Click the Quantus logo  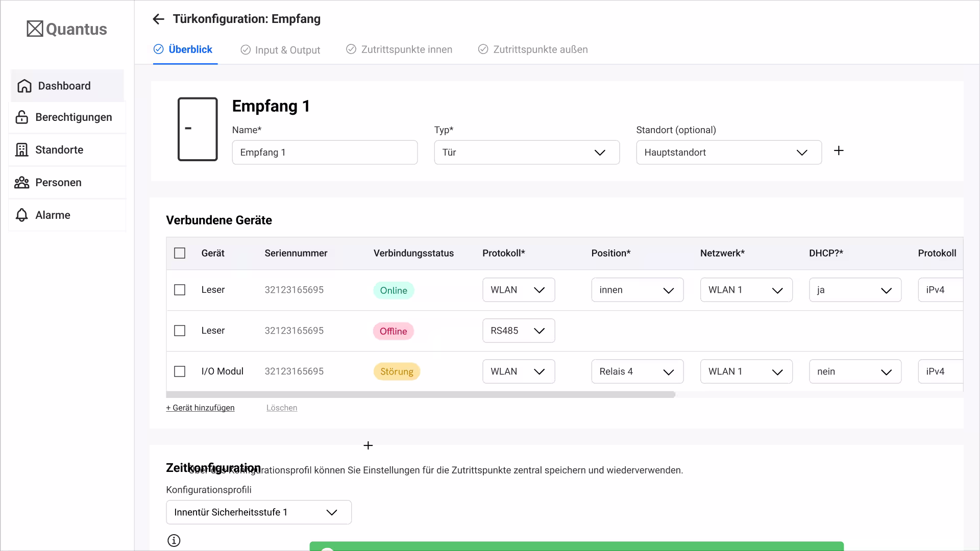(67, 29)
